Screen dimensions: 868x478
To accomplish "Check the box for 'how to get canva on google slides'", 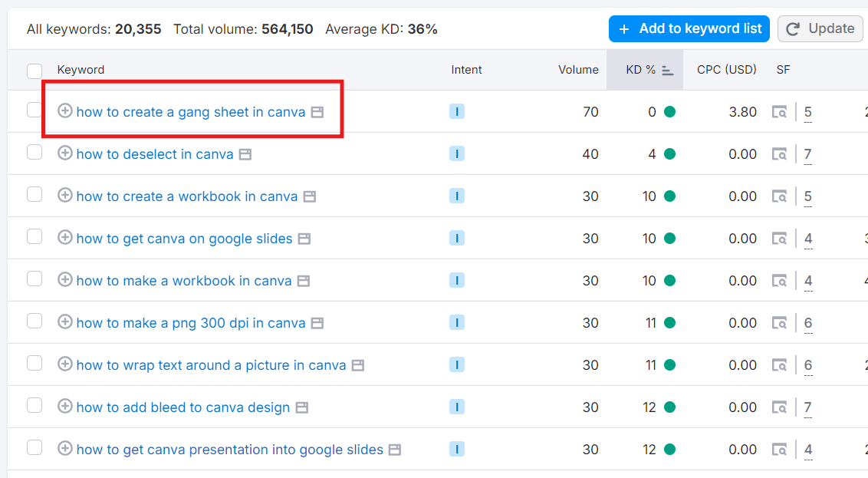I will click(35, 236).
